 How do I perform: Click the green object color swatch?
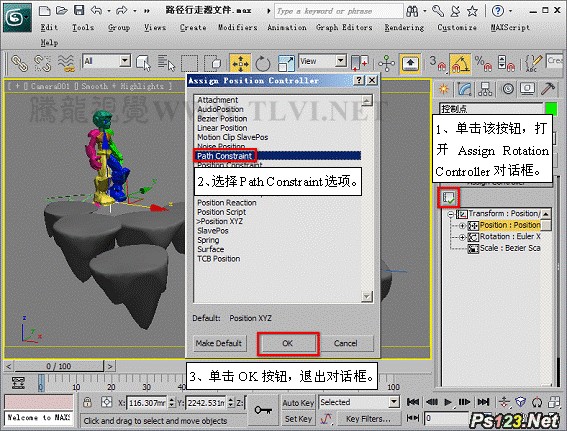pyautogui.click(x=551, y=109)
